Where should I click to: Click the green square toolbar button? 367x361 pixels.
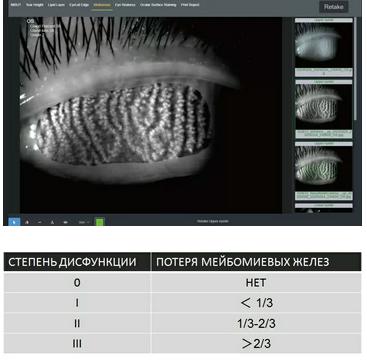[99, 222]
